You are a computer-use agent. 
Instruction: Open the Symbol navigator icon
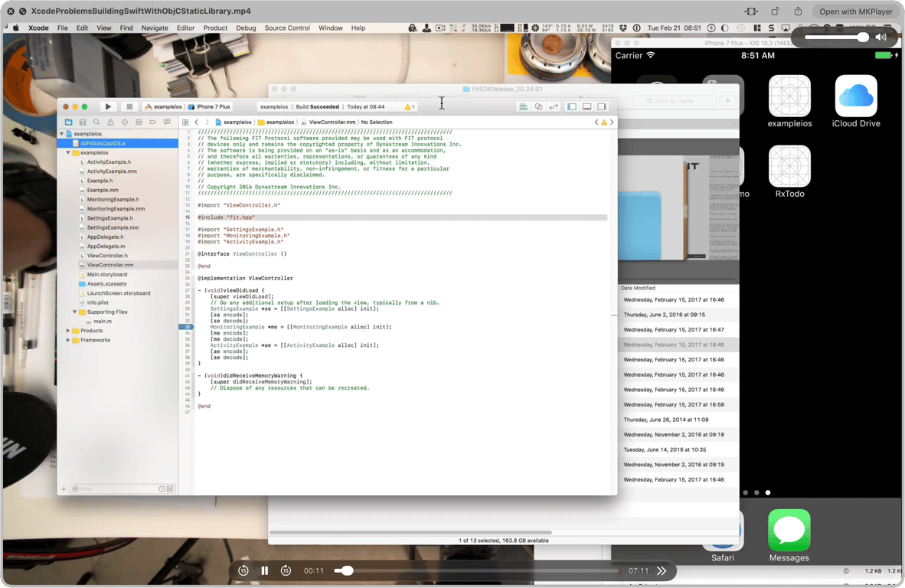click(83, 122)
